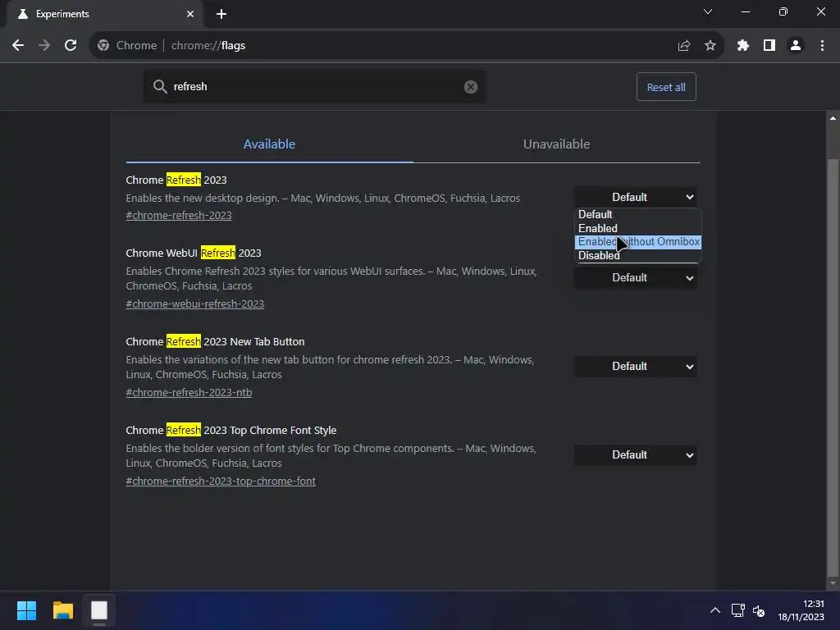Open Chrome WebUI Refresh 2023 dropdown
The image size is (840, 630).
[x=636, y=277]
